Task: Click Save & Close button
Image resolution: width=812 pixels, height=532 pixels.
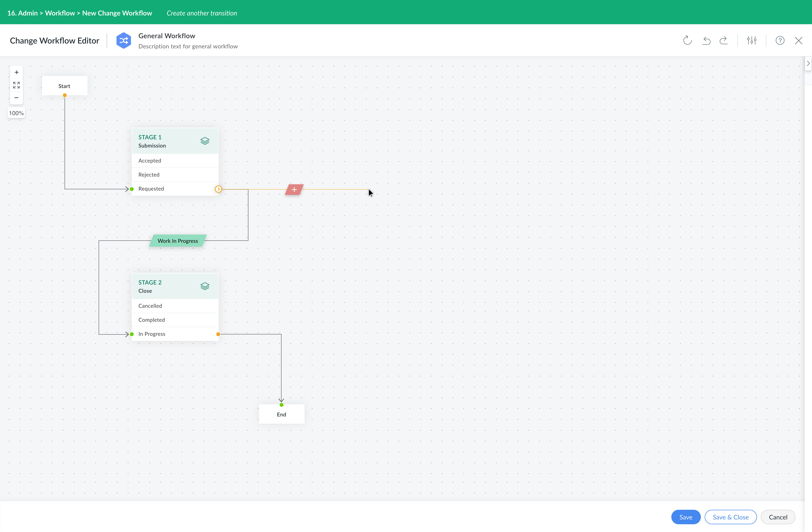Action: pyautogui.click(x=730, y=517)
